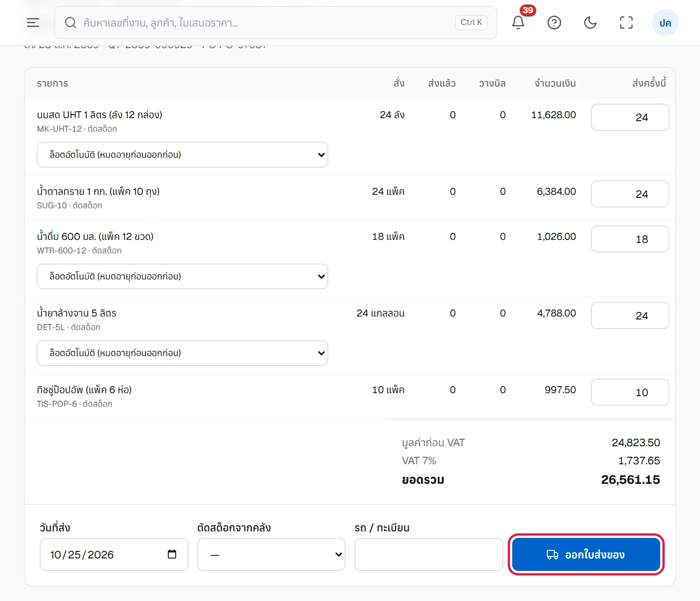Click the grand total 26,561.15
The width and height of the screenshot is (700, 601).
[x=630, y=480]
